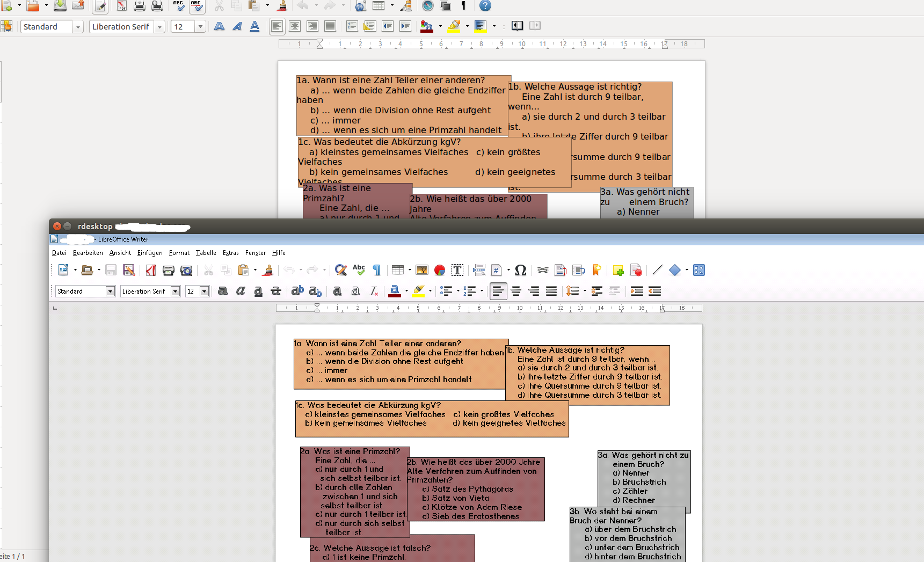Insert Chart icon in rdesktop Writer toolbar
Viewport: 924px width, 562px height.
[440, 270]
